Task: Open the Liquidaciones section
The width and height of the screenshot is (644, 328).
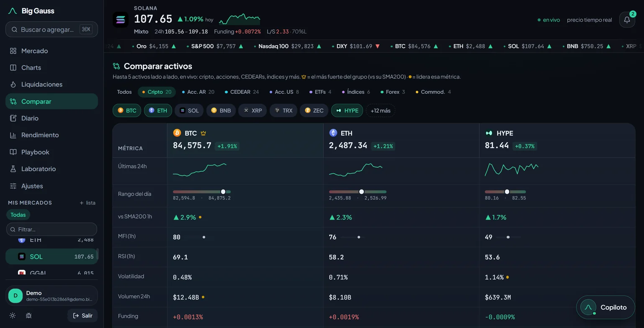Action: coord(52,84)
